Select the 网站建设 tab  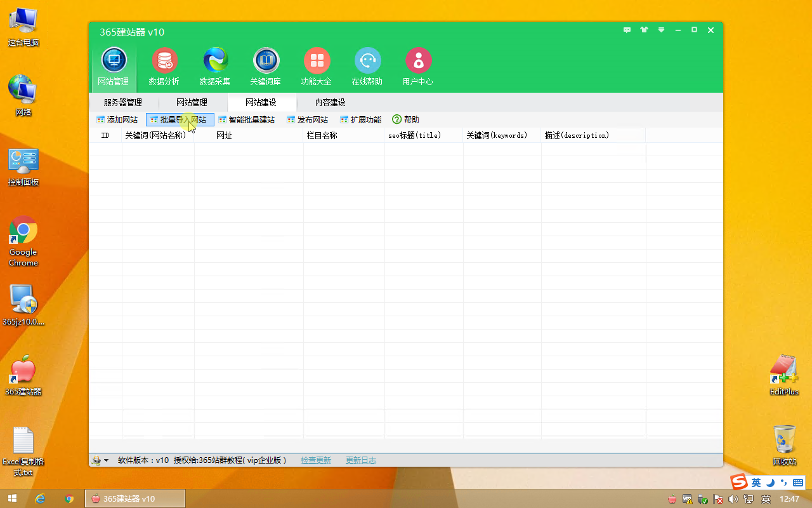(261, 102)
